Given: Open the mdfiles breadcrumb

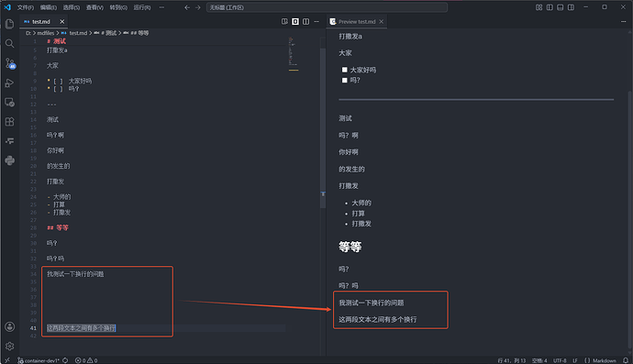Looking at the screenshot, I should point(46,33).
